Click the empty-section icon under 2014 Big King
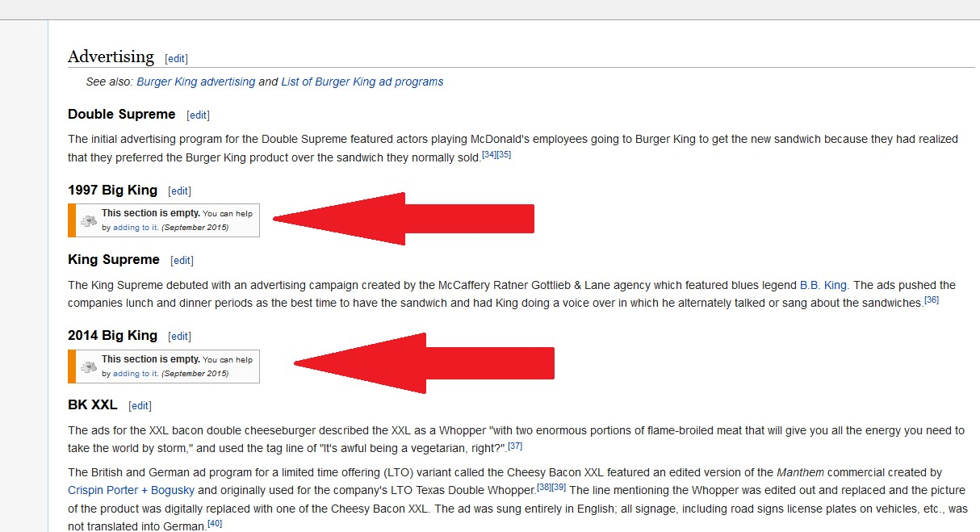 (88, 366)
